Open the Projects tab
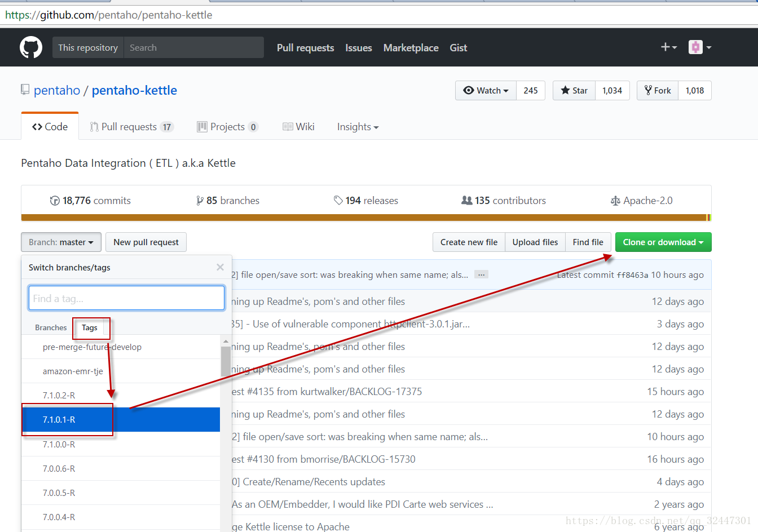 [227, 127]
